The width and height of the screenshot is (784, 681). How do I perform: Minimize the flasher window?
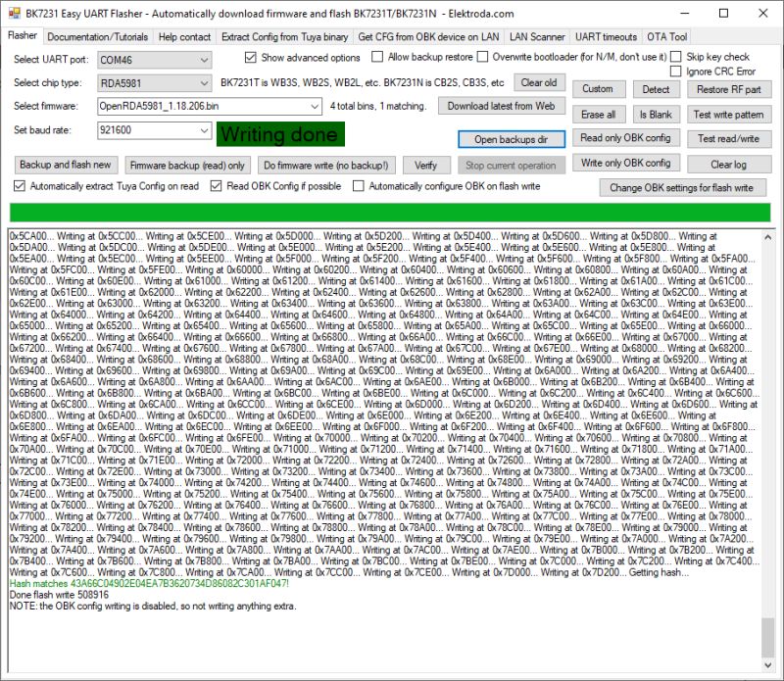(x=684, y=14)
